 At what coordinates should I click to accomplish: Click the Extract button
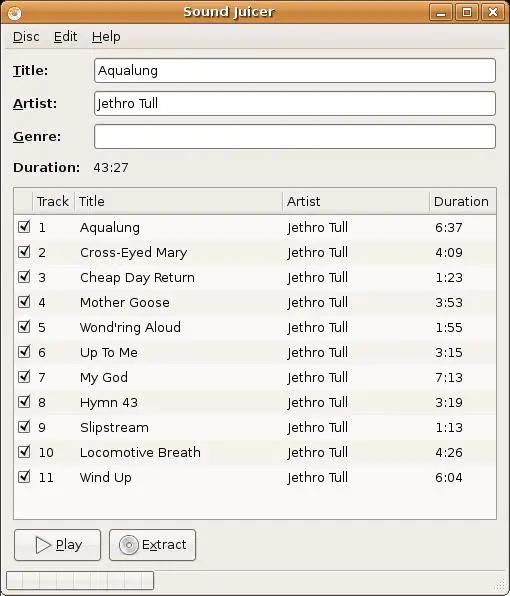(x=152, y=545)
